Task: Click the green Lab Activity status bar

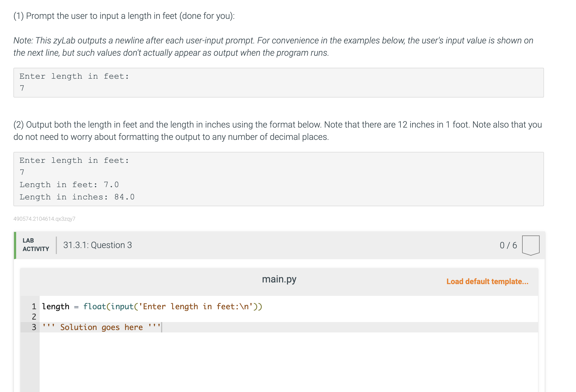Action: click(x=15, y=245)
